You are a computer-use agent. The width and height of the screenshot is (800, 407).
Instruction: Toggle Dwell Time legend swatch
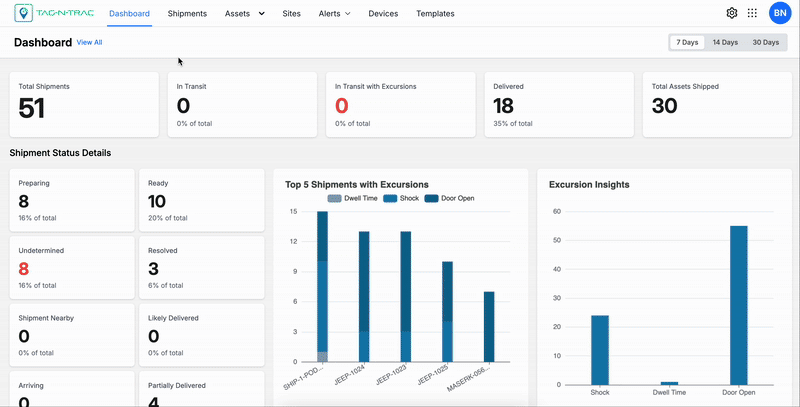pyautogui.click(x=334, y=198)
